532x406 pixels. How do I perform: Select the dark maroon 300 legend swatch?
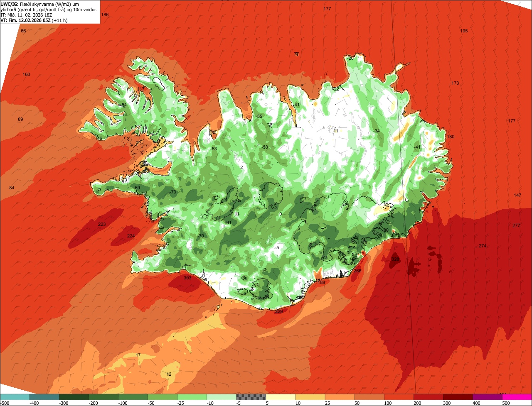click(458, 397)
